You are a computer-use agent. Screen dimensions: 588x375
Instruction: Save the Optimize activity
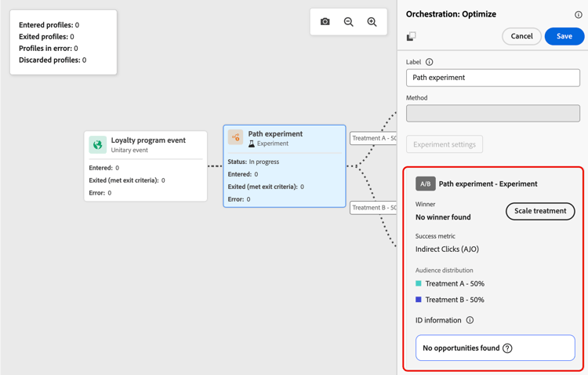[x=564, y=36]
